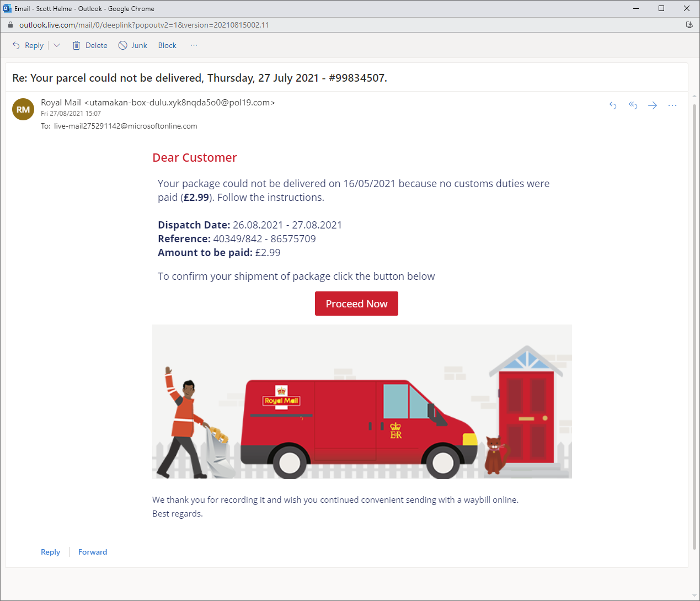Click the trash bin icon beside Delete
Image resolution: width=700 pixels, height=601 pixels.
tap(76, 45)
